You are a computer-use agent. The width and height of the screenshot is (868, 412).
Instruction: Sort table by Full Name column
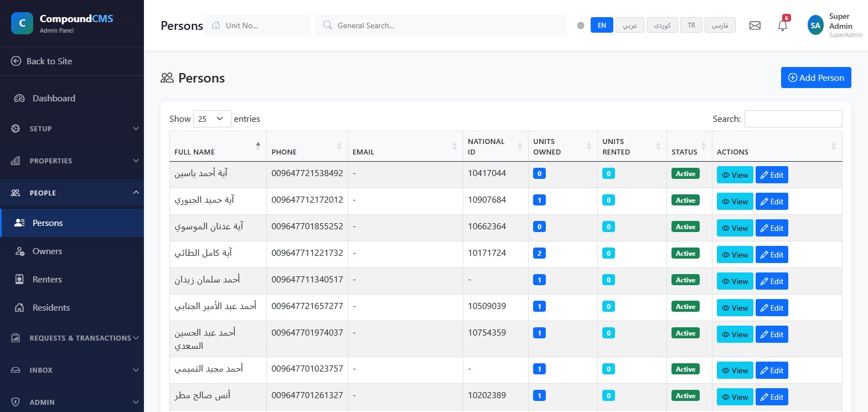[x=218, y=146]
